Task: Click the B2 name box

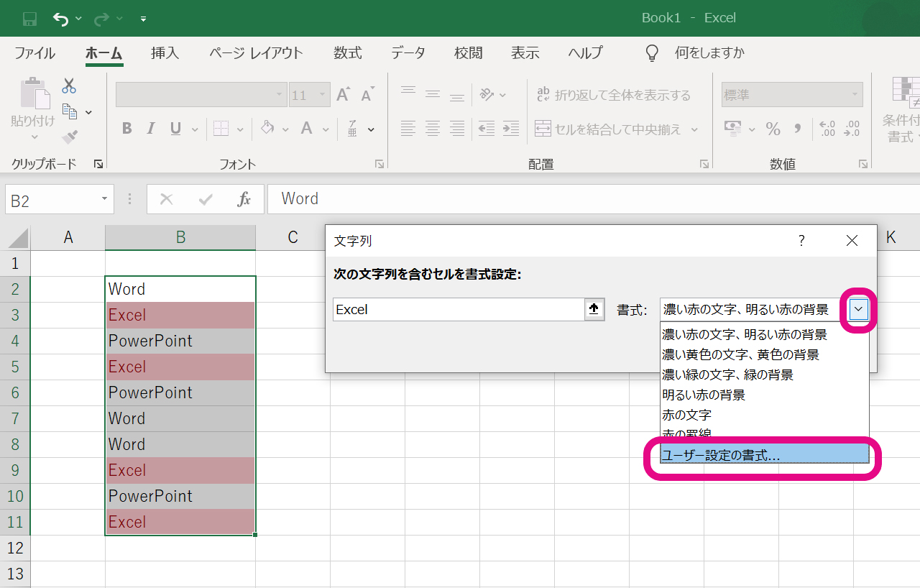Action: (x=60, y=201)
